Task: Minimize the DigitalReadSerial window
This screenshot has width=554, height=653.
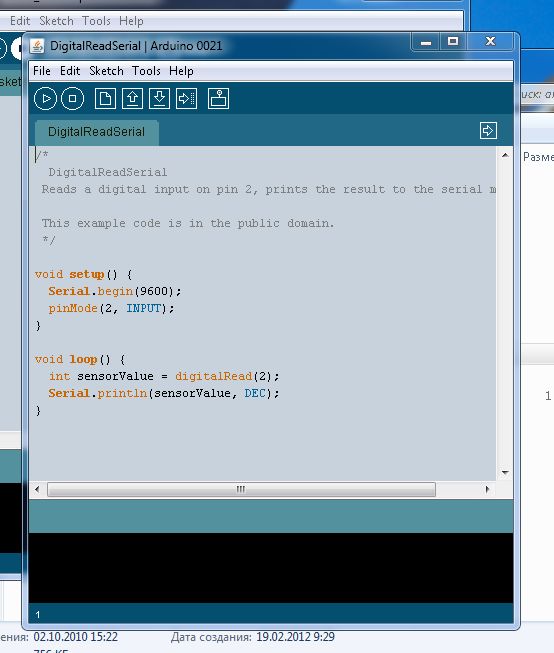Action: [x=425, y=42]
